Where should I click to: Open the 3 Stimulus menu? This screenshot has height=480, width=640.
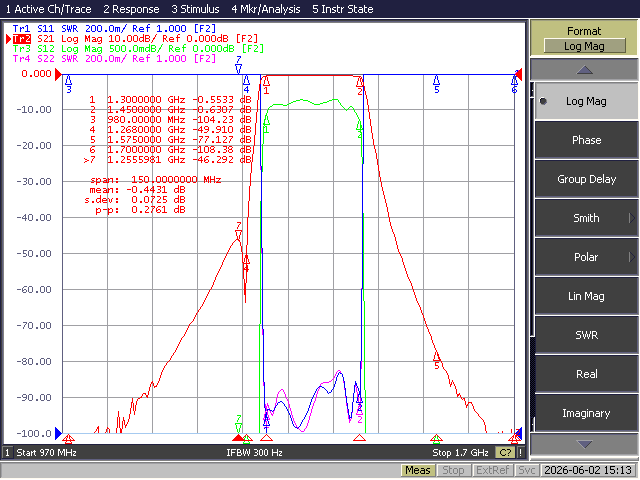pyautogui.click(x=195, y=9)
